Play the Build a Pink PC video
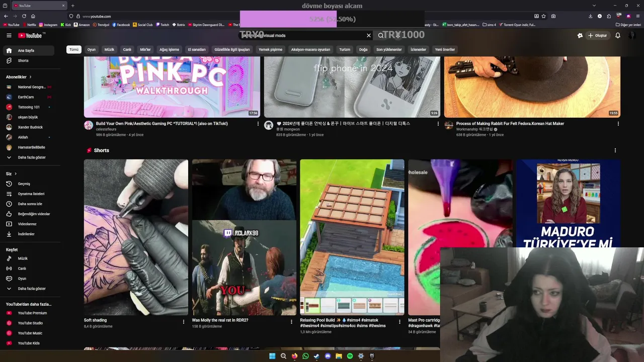Screen dimensions: 644x362 click(x=172, y=86)
